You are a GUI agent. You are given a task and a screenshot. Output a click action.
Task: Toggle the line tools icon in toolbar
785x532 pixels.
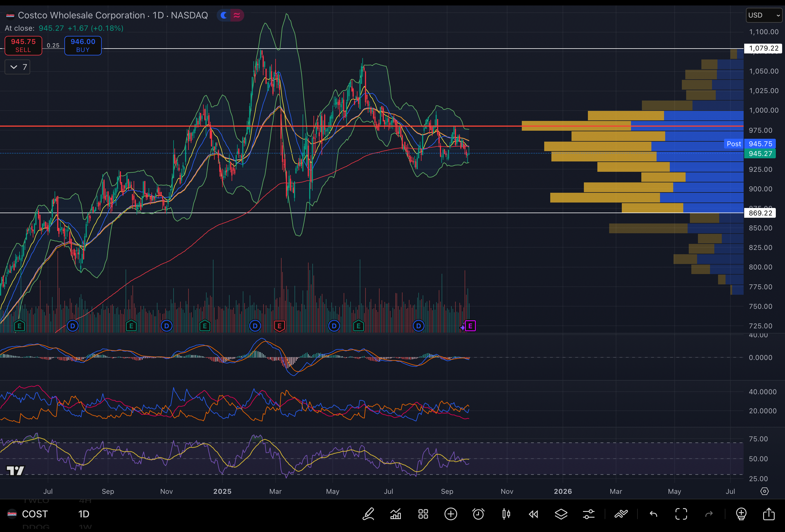621,514
